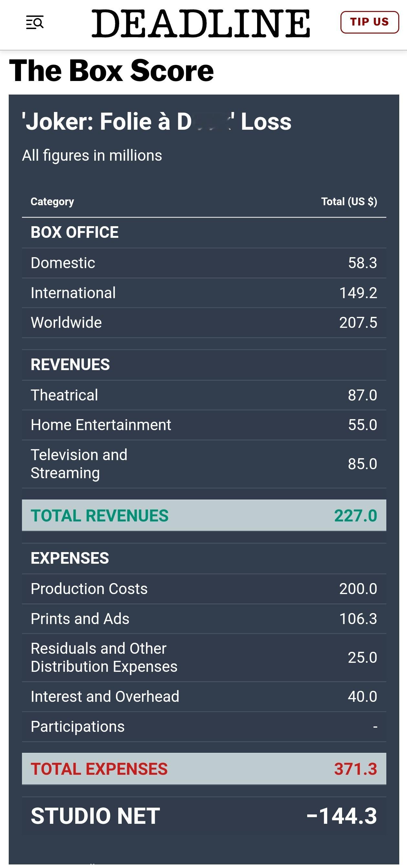Click the Theatrical row label
The width and height of the screenshot is (407, 868).
(x=64, y=395)
